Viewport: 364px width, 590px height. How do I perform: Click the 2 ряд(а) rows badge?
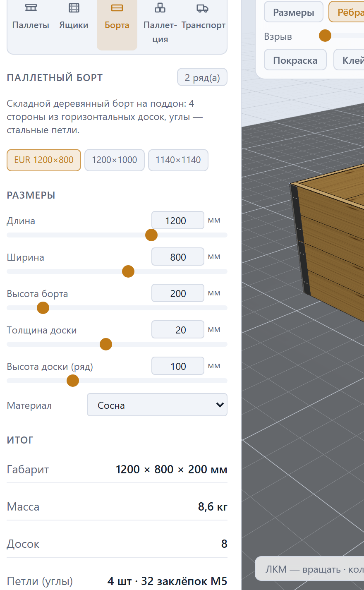pyautogui.click(x=202, y=77)
